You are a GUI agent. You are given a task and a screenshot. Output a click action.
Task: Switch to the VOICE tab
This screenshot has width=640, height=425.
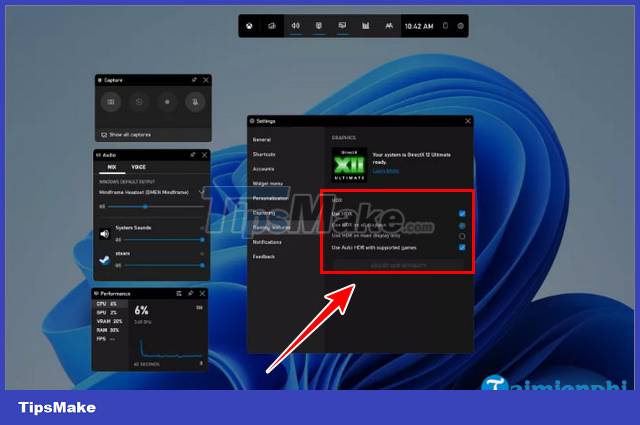[x=138, y=167]
